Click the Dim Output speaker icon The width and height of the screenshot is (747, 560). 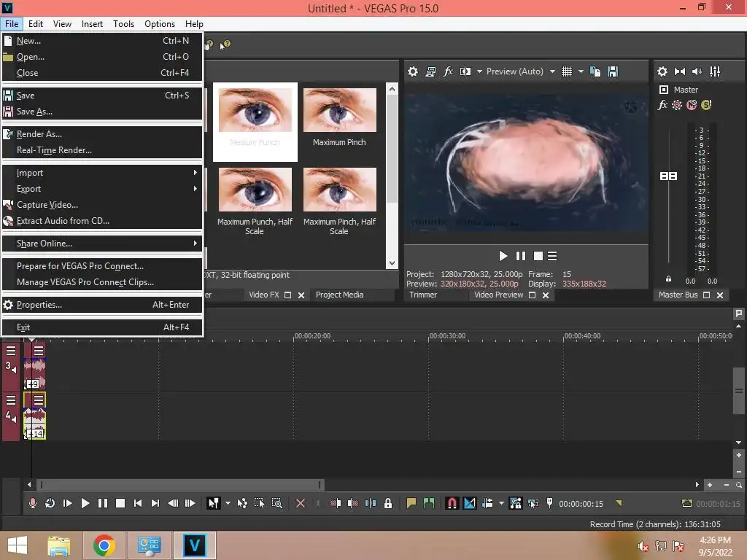point(697,71)
